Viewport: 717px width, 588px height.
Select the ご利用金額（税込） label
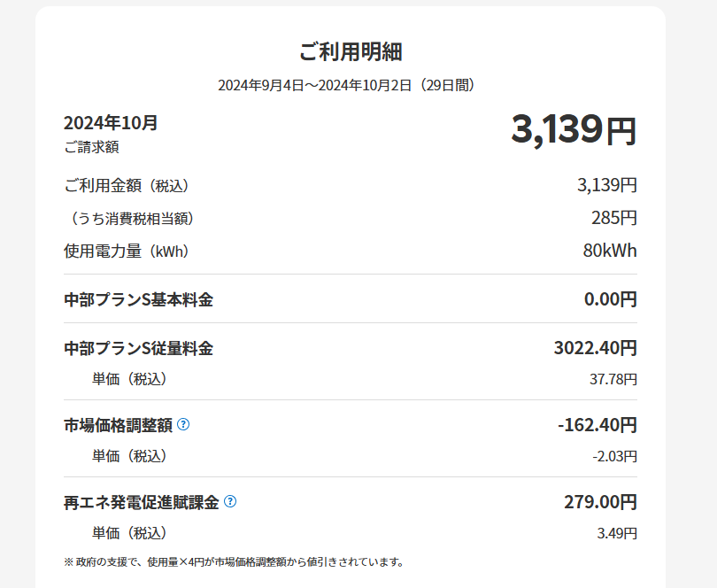(x=127, y=186)
